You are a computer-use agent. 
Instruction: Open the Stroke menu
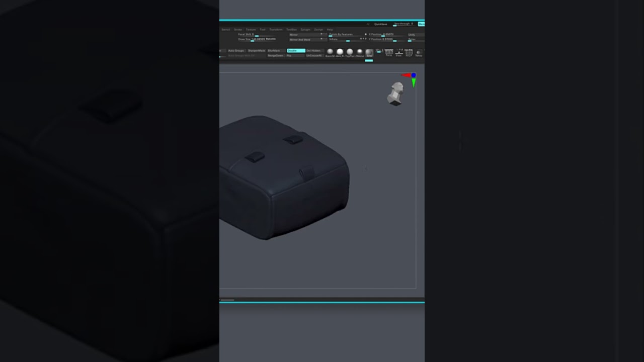pyautogui.click(x=238, y=30)
